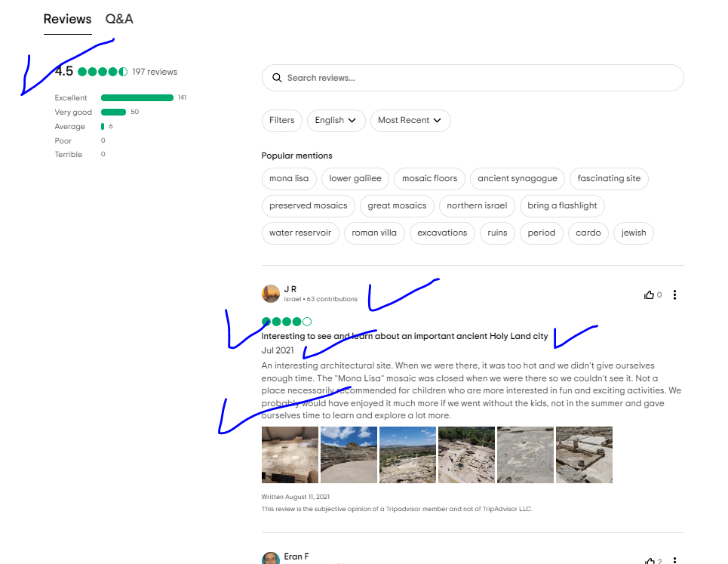The image size is (728, 564).
Task: Open Eran F's profile avatar
Action: point(271,558)
